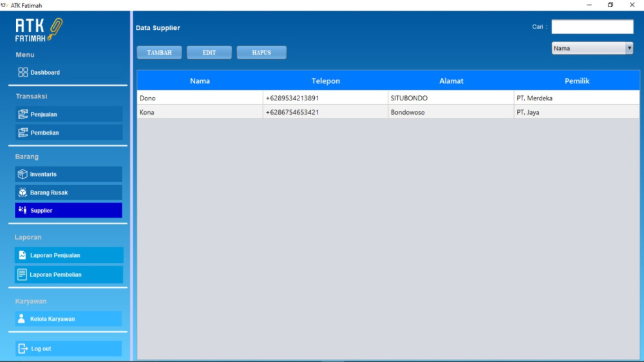The image size is (644, 362).
Task: Click the Bondowoso address cell
Action: 451,112
